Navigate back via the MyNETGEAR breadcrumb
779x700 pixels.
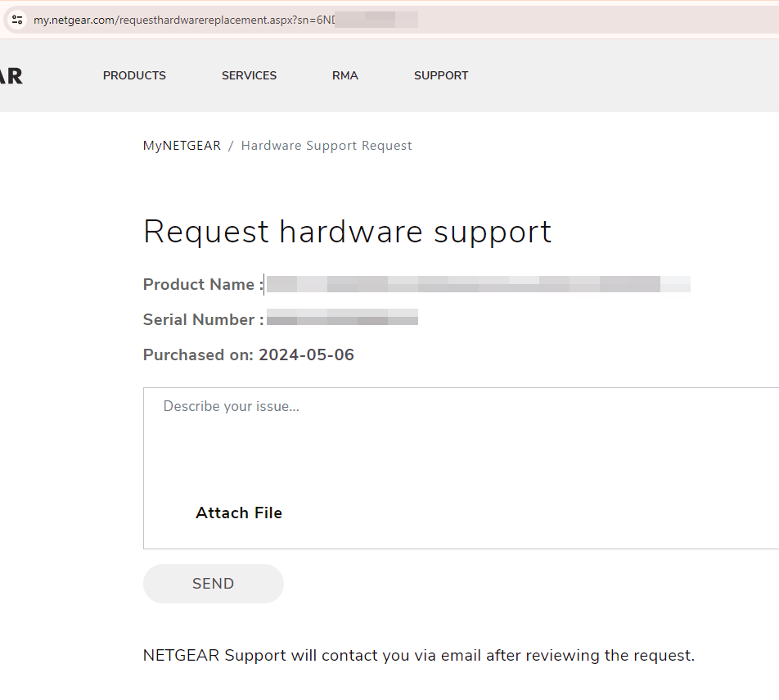tap(182, 145)
